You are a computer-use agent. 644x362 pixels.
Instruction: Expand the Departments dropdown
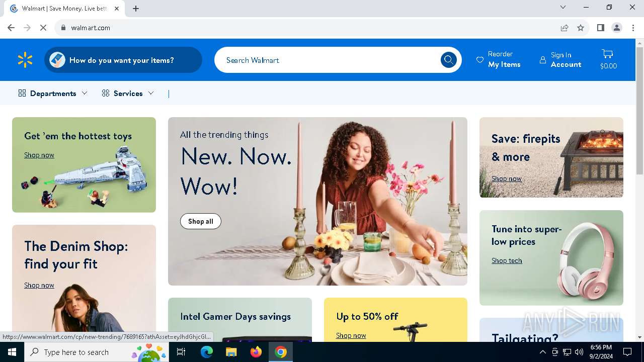tap(53, 93)
